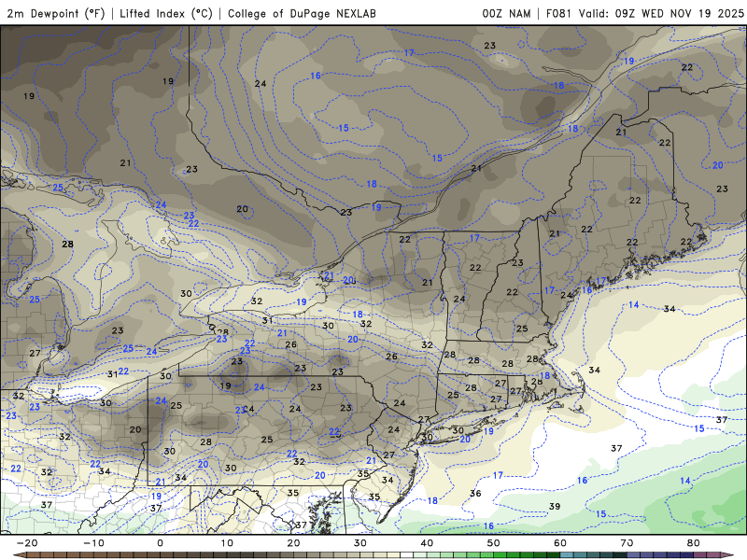Click the "00Z NAM" model run label
747x560 pixels.
click(506, 13)
